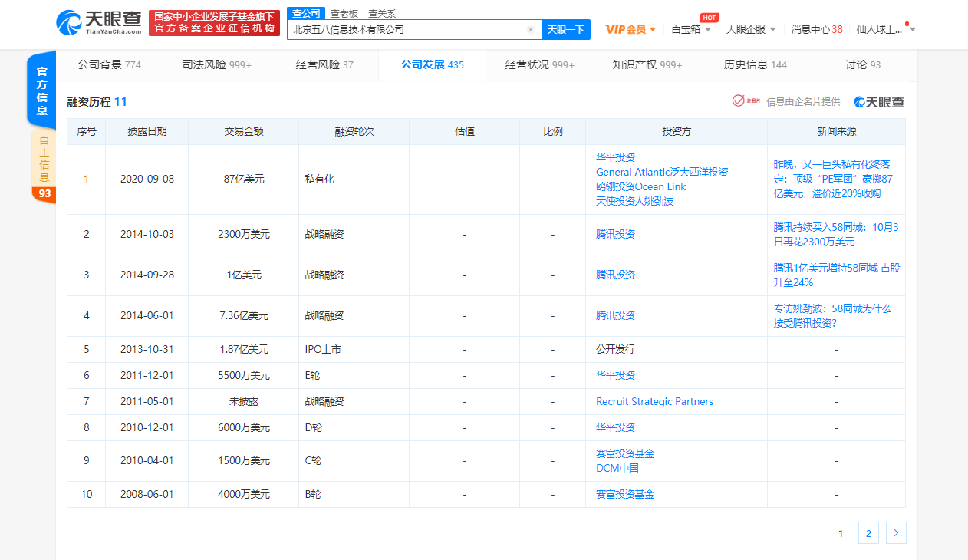Open the 腾讯投资 investor link

(614, 234)
